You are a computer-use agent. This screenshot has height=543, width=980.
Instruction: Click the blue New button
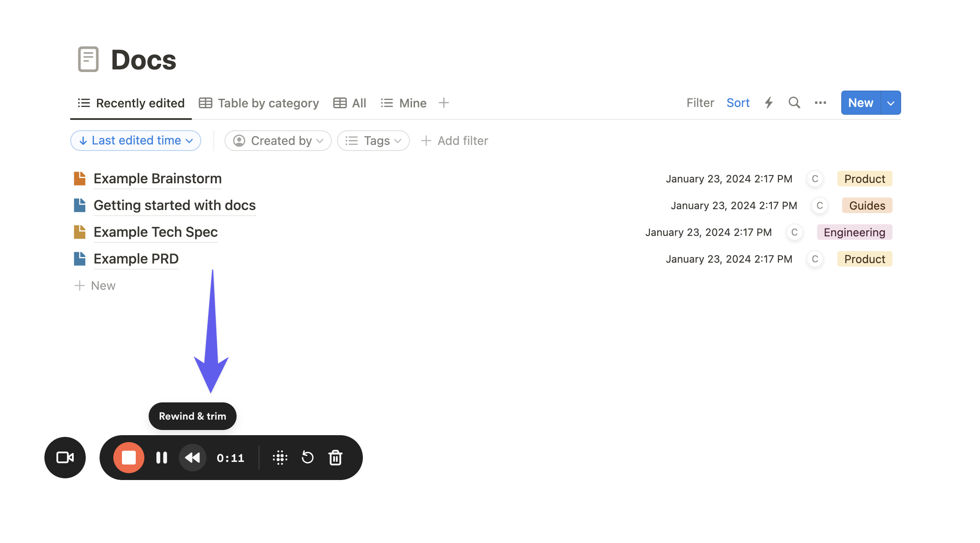point(860,103)
